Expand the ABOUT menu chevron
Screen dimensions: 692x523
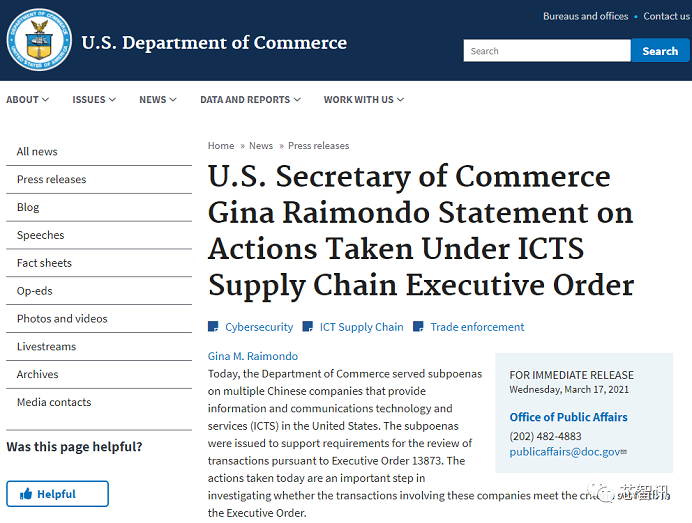[45, 100]
